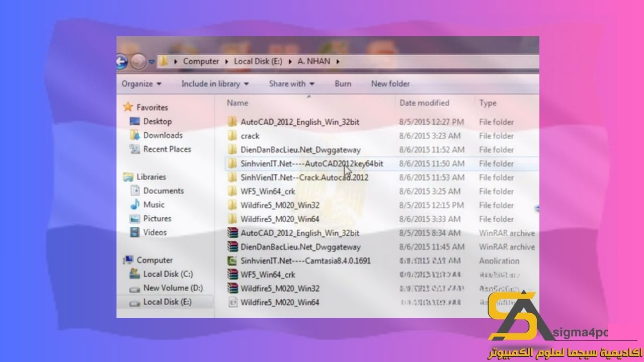
Task: Open the Include in library menu
Action: (215, 84)
